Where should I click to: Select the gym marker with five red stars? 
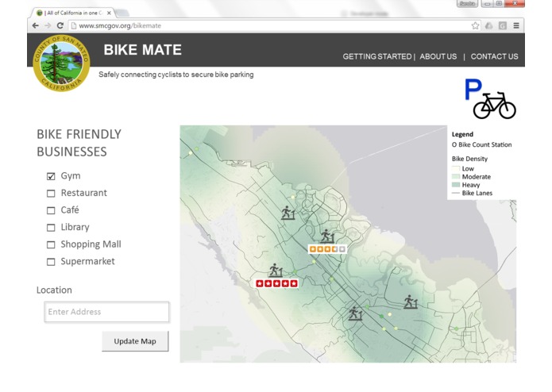coord(276,271)
